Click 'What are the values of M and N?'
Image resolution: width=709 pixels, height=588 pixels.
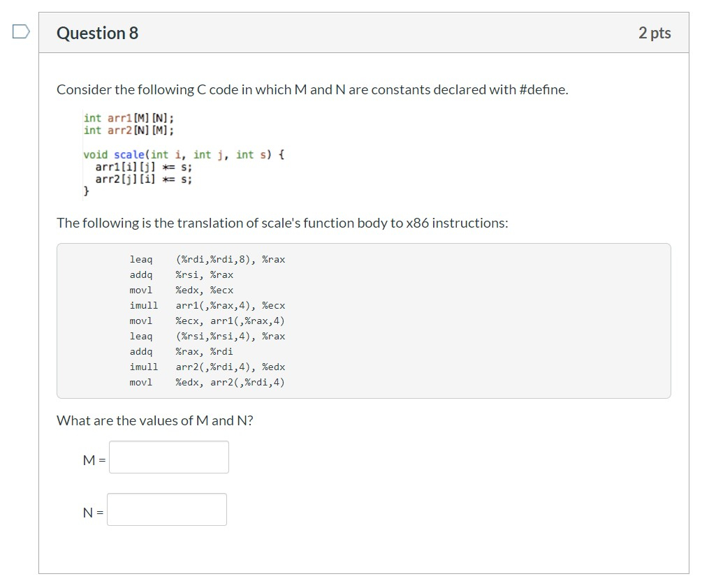tap(154, 420)
